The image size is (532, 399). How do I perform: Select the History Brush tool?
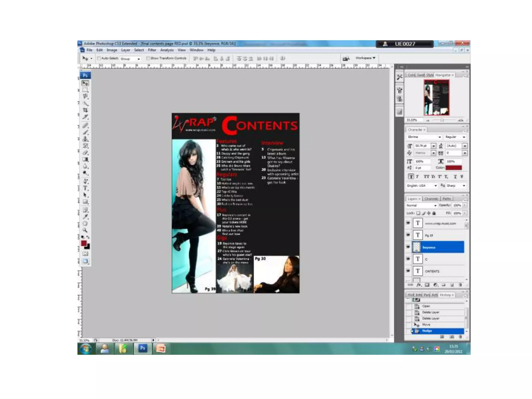coord(85,146)
